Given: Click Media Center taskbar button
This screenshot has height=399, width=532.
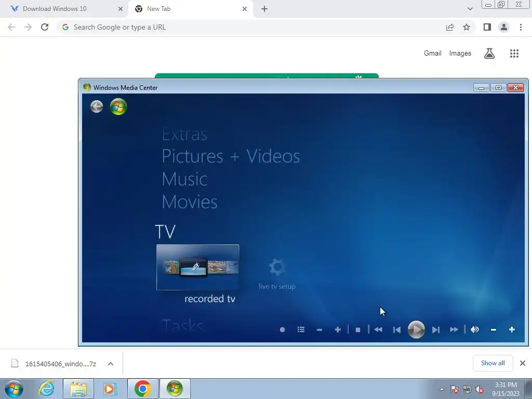Looking at the screenshot, I should click(x=175, y=389).
